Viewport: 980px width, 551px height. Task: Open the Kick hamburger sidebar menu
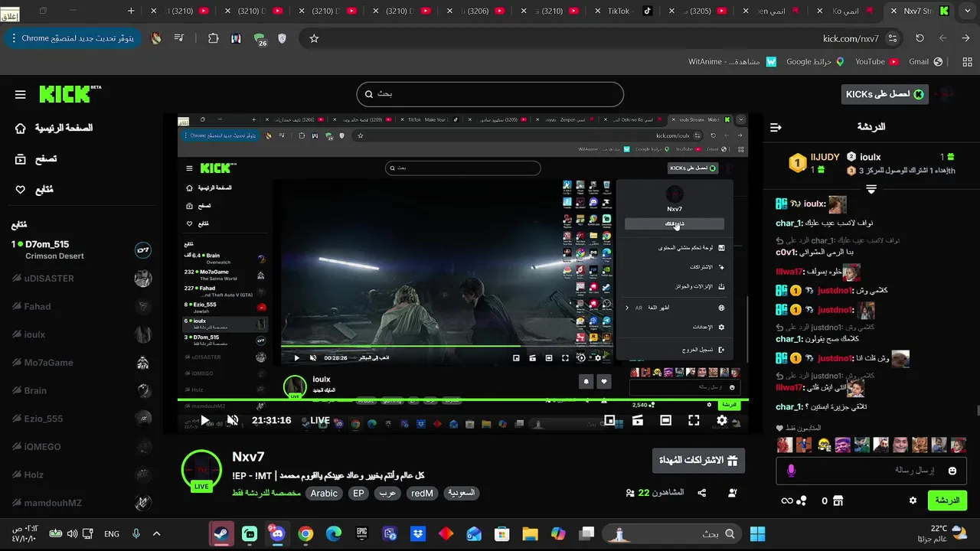[21, 95]
